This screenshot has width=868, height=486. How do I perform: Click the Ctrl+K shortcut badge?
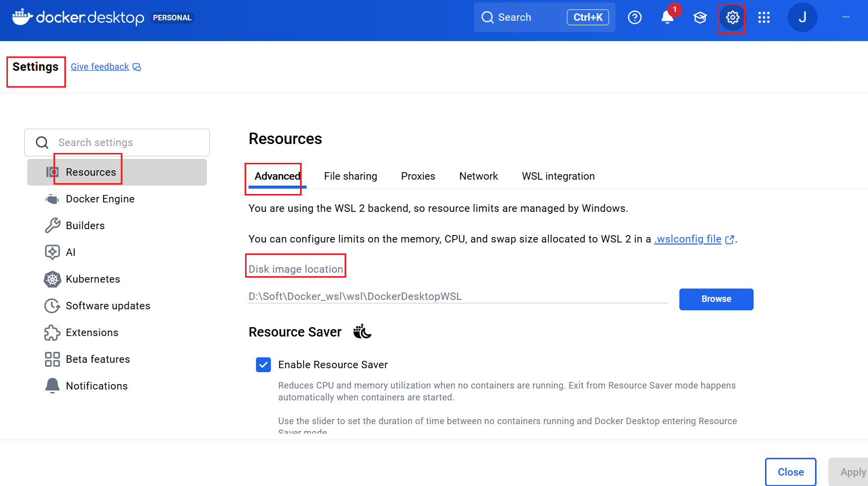point(588,17)
